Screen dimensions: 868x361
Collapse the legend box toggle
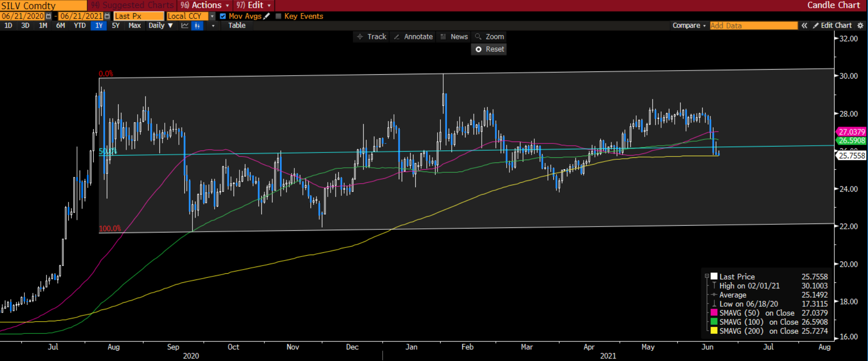[x=706, y=276]
